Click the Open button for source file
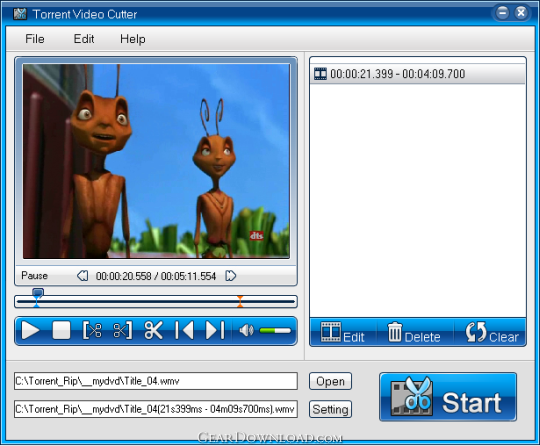This screenshot has height=446, width=540. coord(330,381)
